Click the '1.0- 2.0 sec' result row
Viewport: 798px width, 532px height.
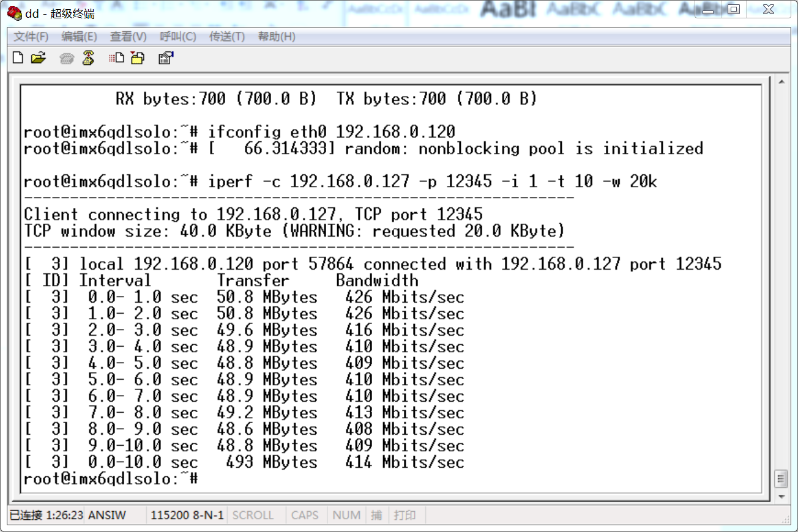click(244, 314)
